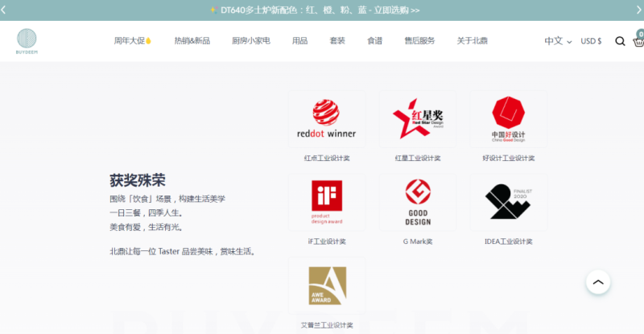This screenshot has height=334, width=644.
Task: Open the search magnifier icon
Action: point(620,41)
